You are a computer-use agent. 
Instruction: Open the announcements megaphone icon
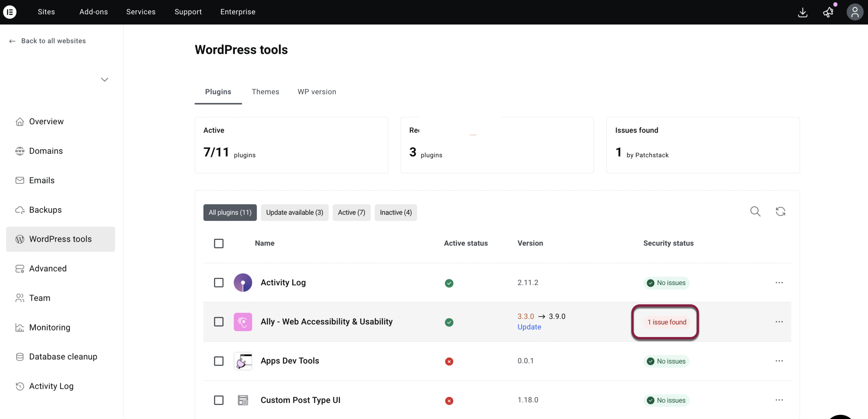pyautogui.click(x=828, y=12)
